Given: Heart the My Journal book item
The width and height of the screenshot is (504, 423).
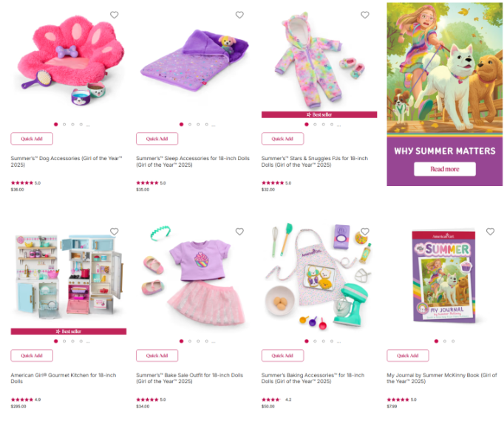Looking at the screenshot, I should (x=490, y=231).
